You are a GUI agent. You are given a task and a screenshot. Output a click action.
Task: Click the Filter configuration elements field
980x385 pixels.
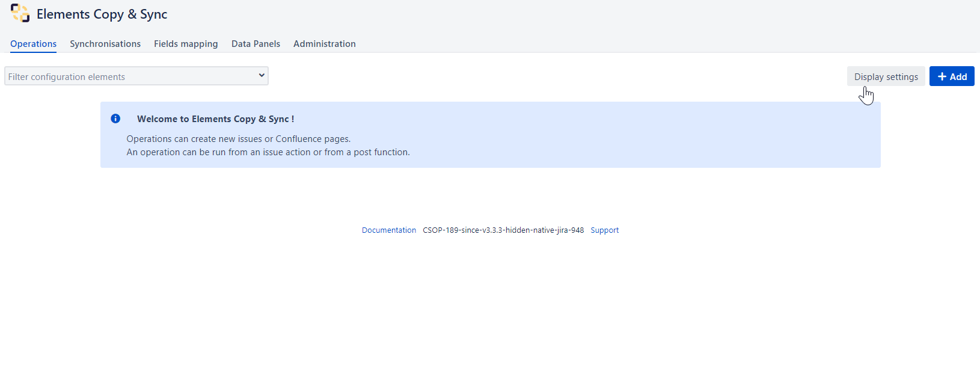(x=129, y=76)
